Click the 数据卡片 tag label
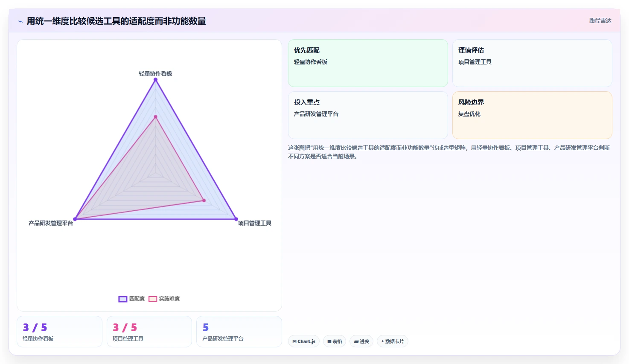This screenshot has height=364, width=629. pos(394,341)
